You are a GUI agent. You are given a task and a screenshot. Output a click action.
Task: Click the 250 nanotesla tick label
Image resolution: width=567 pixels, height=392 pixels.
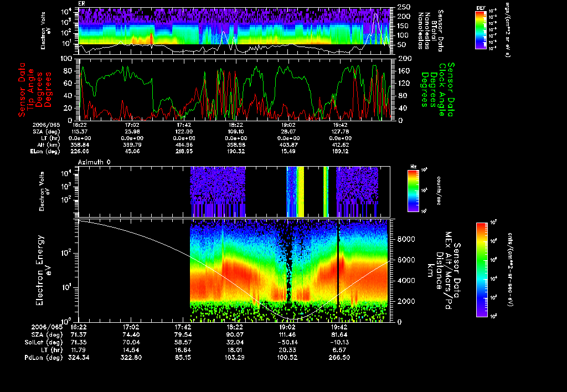pyautogui.click(x=404, y=7)
